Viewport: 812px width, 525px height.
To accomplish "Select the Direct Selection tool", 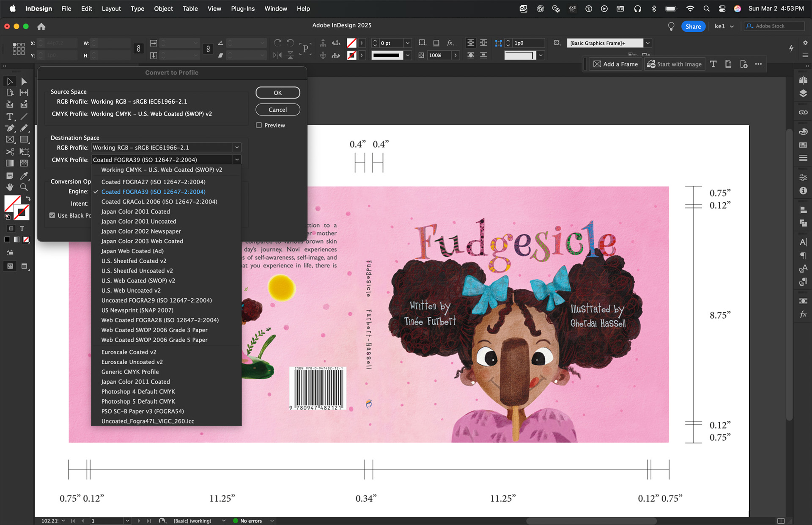I will [x=24, y=81].
